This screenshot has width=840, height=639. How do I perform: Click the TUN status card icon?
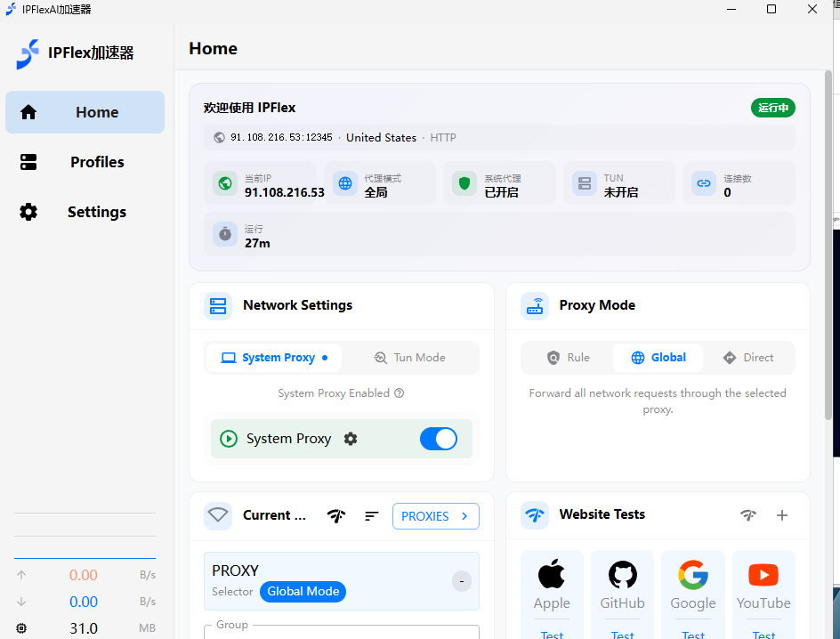585,183
